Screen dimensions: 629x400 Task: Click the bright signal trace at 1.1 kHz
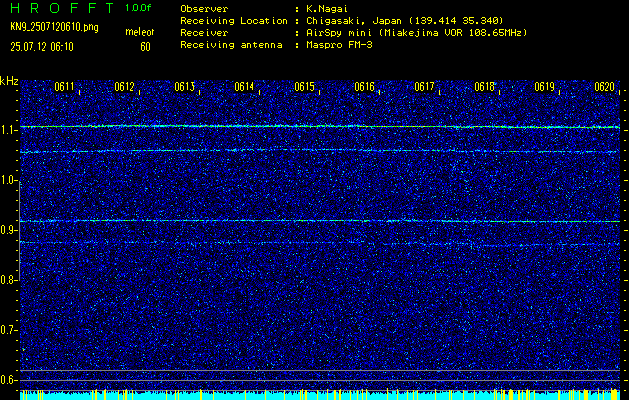320,127
